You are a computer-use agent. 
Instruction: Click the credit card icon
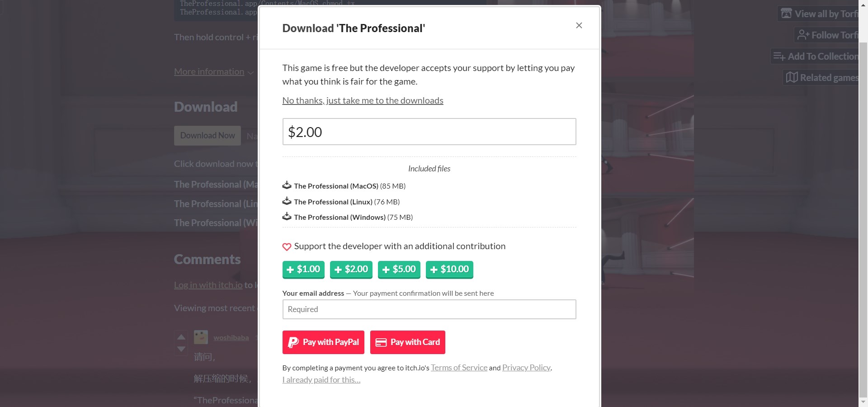tap(381, 342)
